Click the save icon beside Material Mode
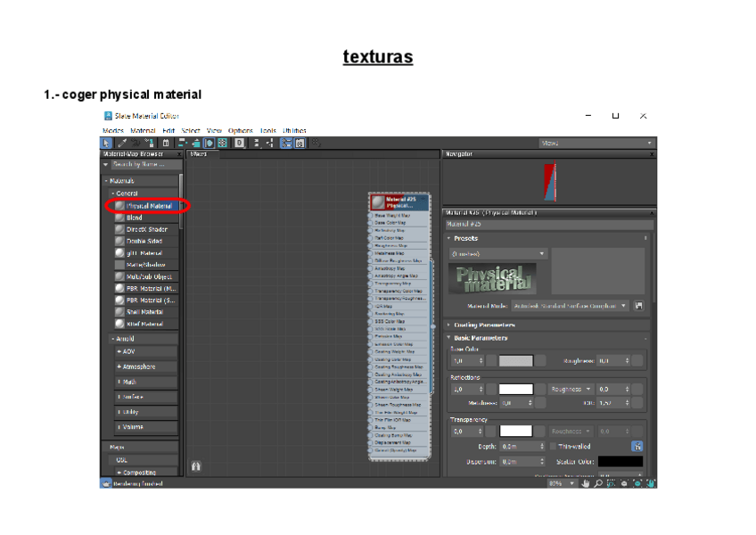Viewport: 756px width, 535px height. point(638,305)
